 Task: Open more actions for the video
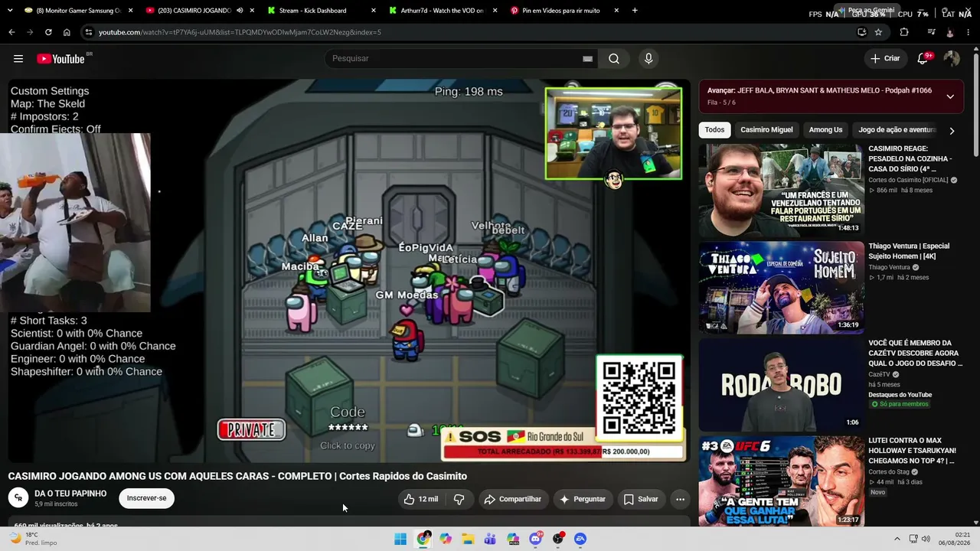(x=680, y=499)
